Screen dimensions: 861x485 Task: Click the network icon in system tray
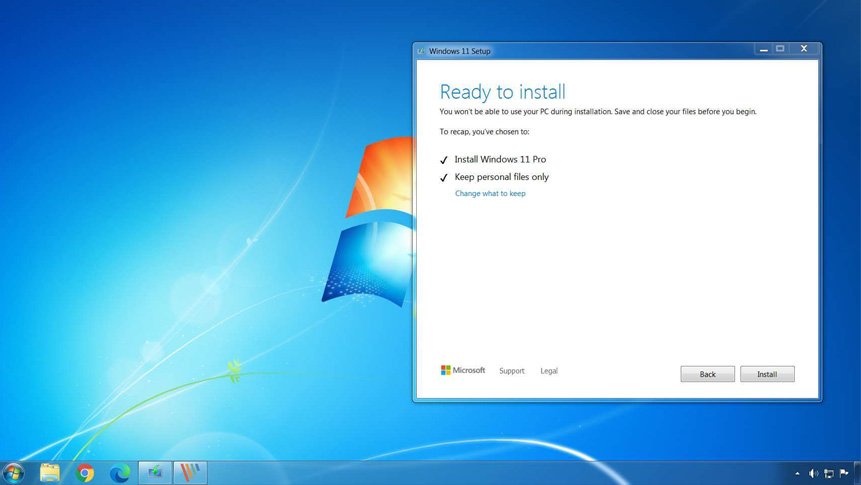tap(829, 473)
